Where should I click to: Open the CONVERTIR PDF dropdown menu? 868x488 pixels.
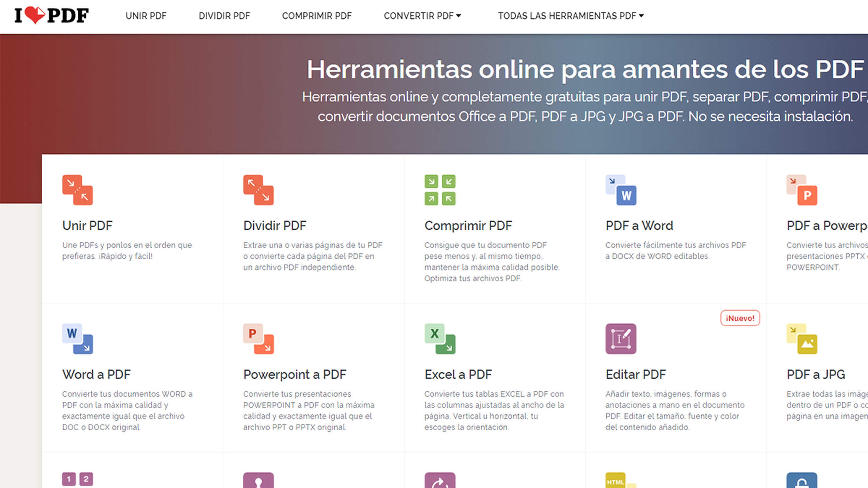(423, 16)
